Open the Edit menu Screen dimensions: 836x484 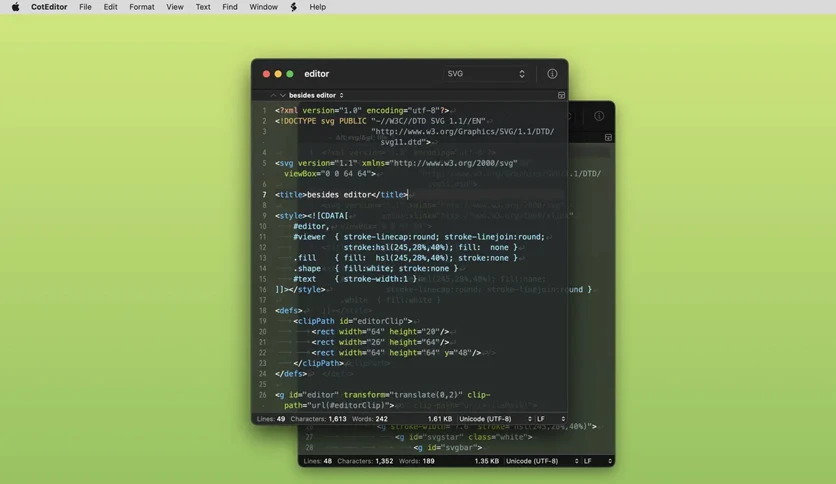pyautogui.click(x=110, y=7)
